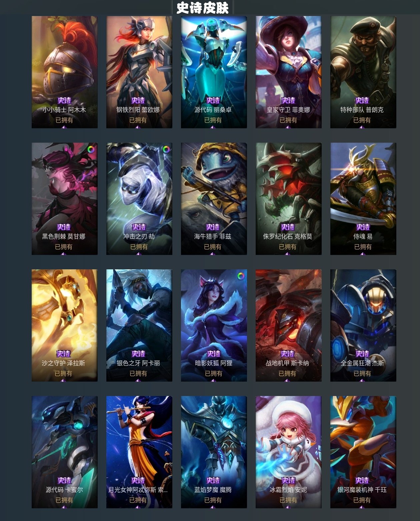Select the 蓝焰梦魔 魔腾 skin thumbnail

click(214, 452)
